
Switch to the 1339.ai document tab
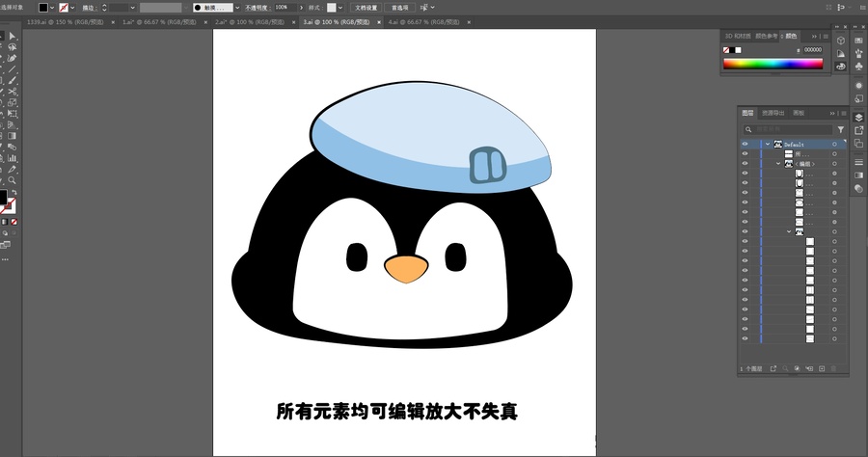point(66,22)
